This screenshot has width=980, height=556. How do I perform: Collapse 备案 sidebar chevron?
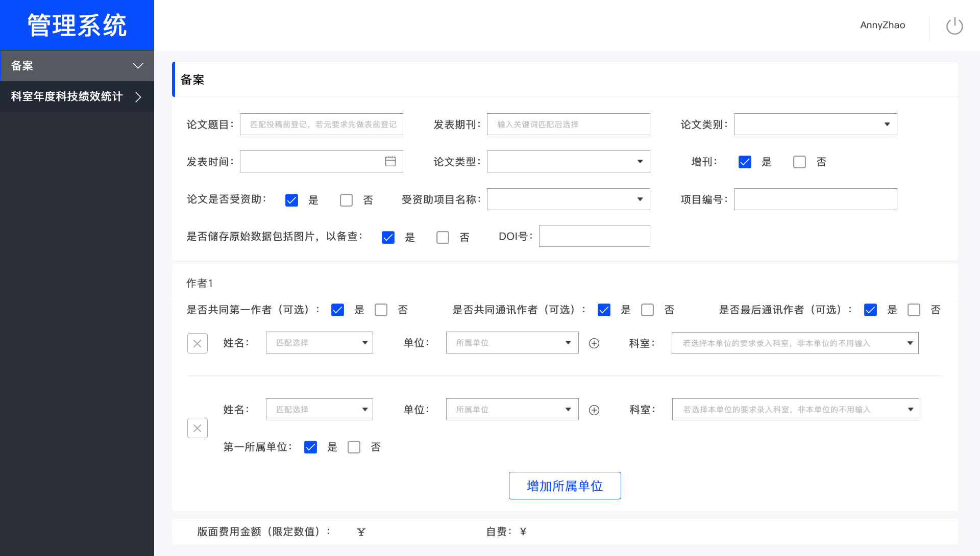point(138,66)
